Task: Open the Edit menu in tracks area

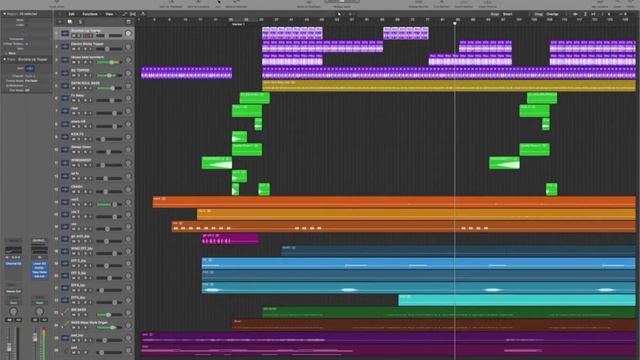Action: coord(72,14)
